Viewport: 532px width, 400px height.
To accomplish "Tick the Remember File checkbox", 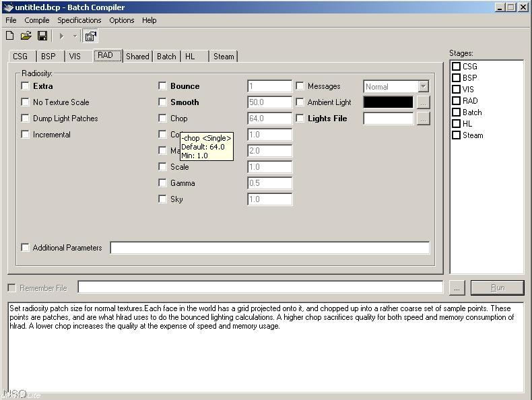I will coord(12,288).
